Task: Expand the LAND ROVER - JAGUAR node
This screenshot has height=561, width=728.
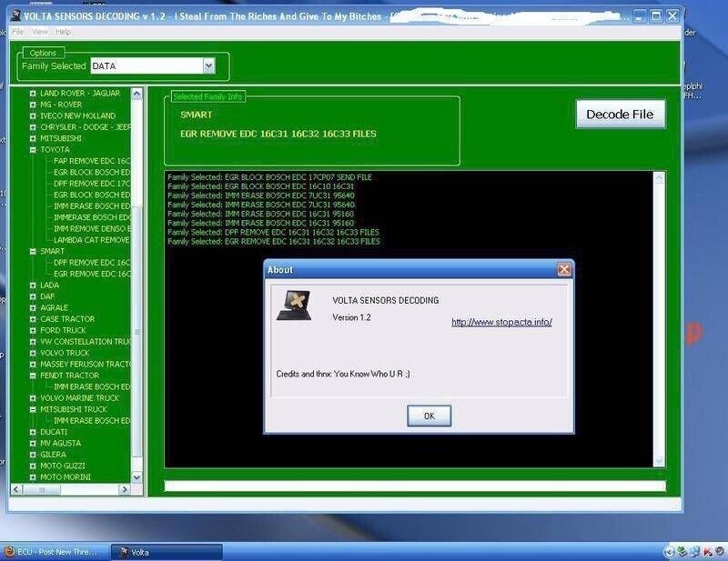Action: coord(33,94)
